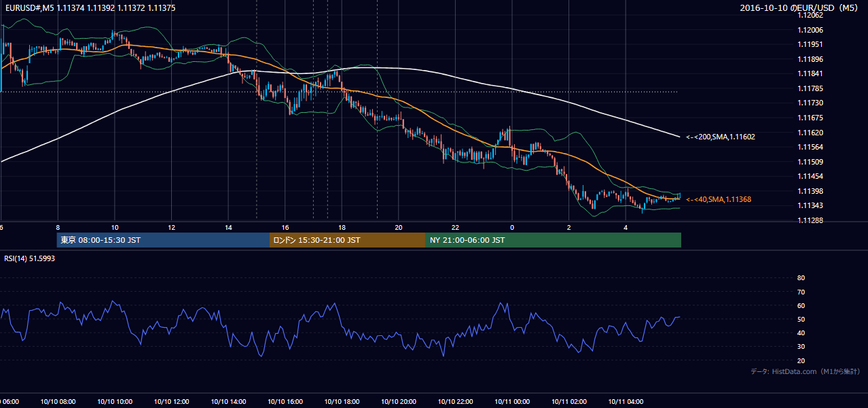
Task: Click the 10/11 04:00 time label
Action: [625, 402]
